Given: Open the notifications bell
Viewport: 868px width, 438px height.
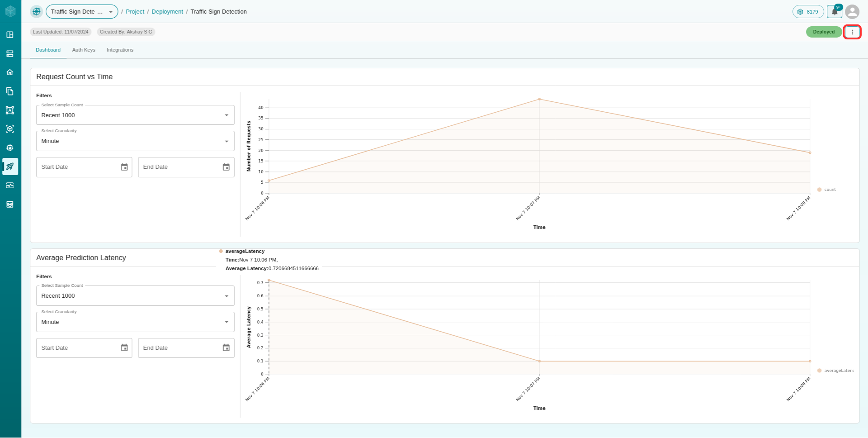Looking at the screenshot, I should coord(835,12).
